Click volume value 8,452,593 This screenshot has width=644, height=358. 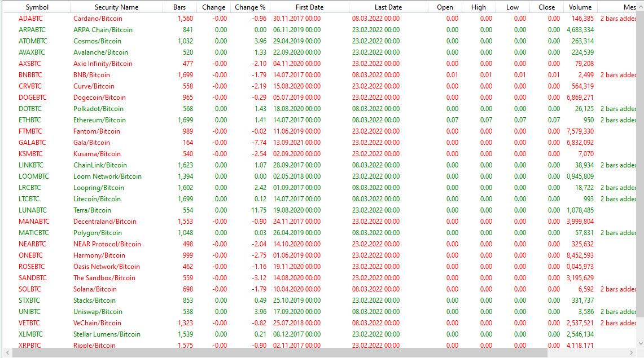(x=580, y=255)
